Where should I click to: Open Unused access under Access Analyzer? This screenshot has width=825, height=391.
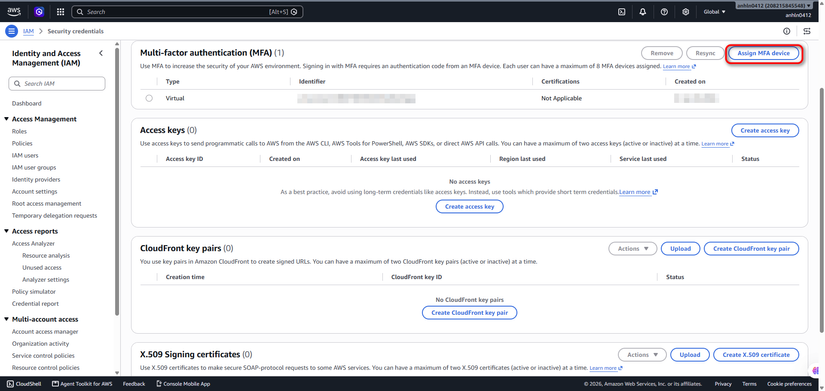[42, 267]
